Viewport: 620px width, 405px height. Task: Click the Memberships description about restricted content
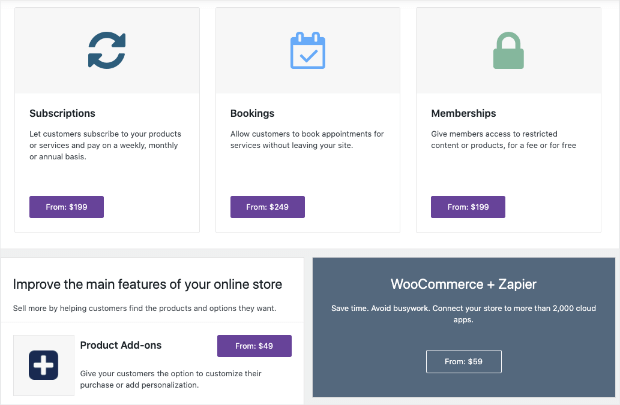[x=503, y=140]
